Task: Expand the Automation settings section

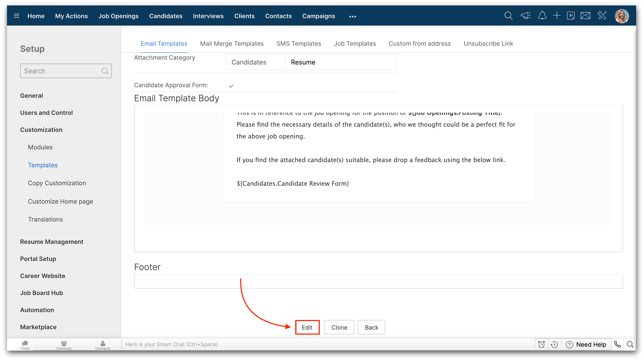Action: [x=37, y=310]
